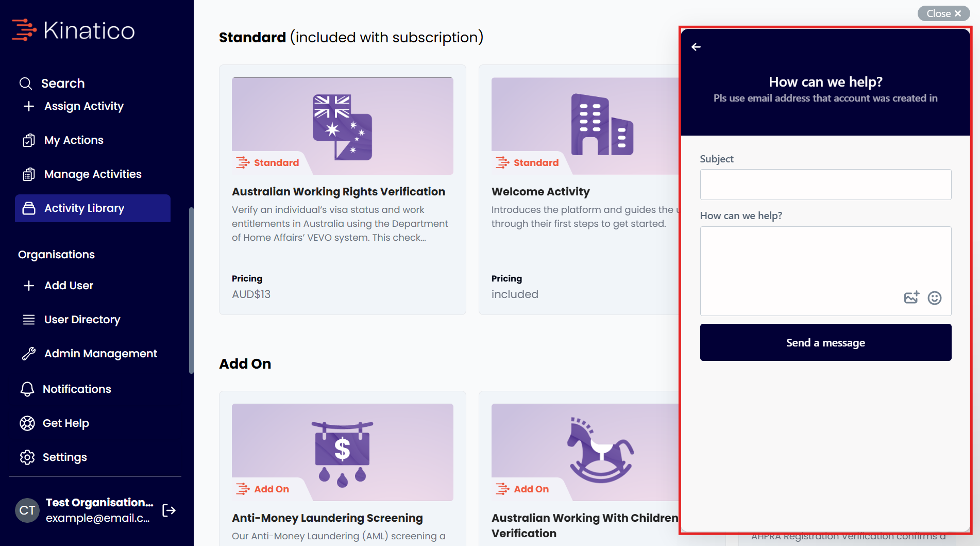The width and height of the screenshot is (980, 546).
Task: Click the Organisations section heading
Action: [56, 255]
